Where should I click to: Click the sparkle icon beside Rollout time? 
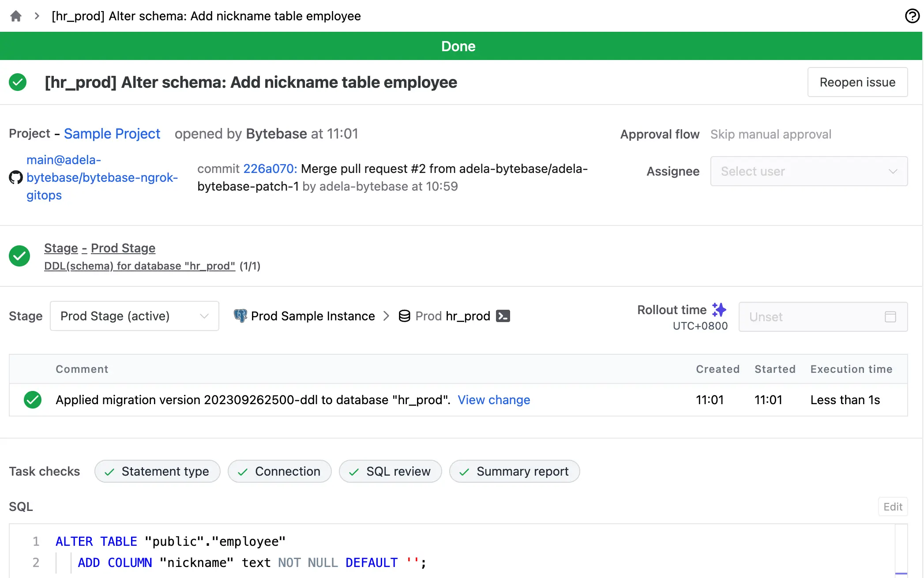tap(719, 310)
